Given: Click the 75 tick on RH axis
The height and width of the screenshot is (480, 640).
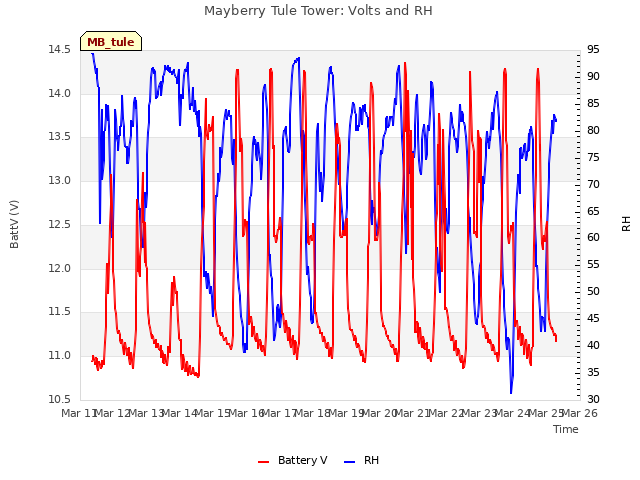Looking at the screenshot, I should [593, 157].
